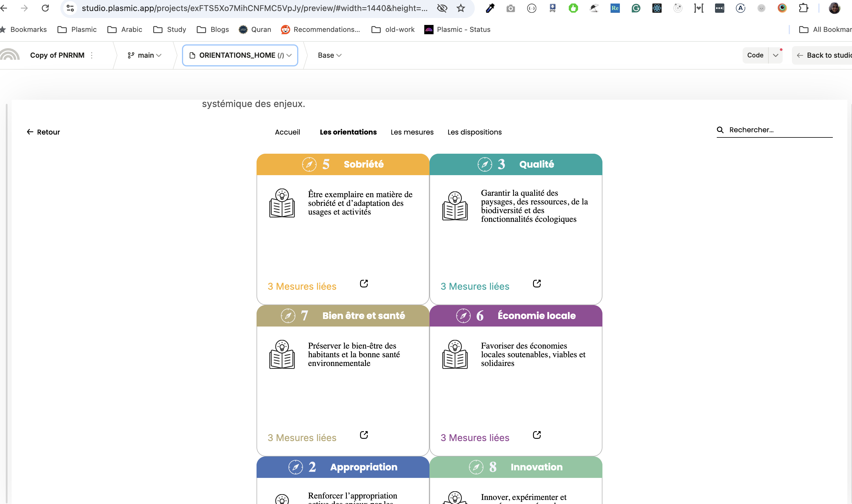The width and height of the screenshot is (852, 504).
Task: Click the Plasmic rainbow logo
Action: (x=10, y=54)
